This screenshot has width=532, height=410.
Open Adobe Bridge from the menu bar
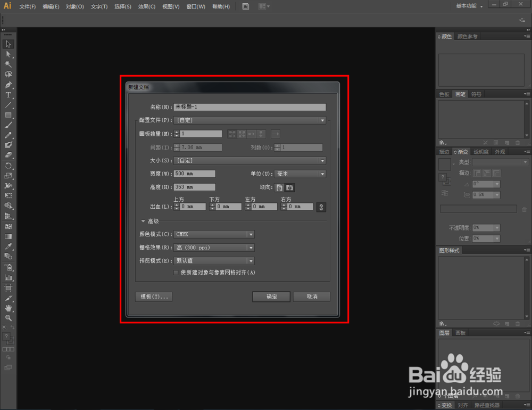tap(246, 6)
